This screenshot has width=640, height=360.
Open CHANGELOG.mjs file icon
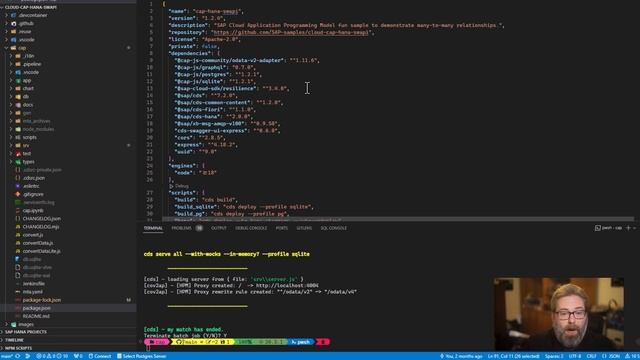pyautogui.click(x=18, y=227)
